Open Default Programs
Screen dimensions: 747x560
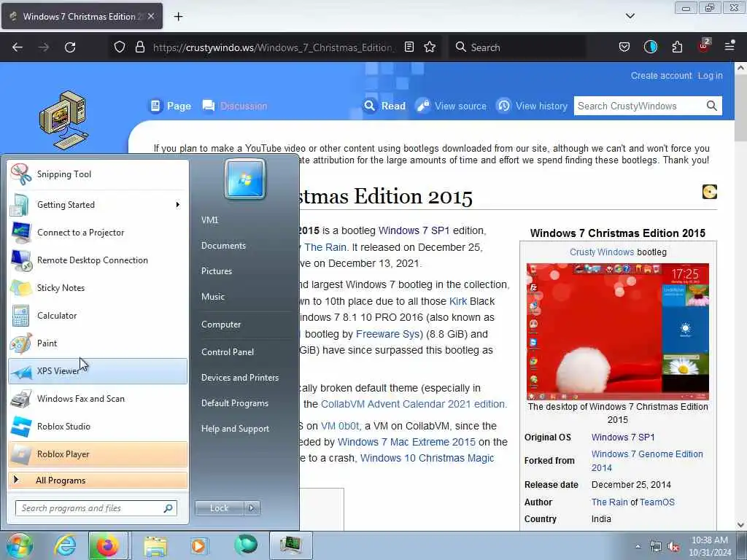tap(235, 403)
